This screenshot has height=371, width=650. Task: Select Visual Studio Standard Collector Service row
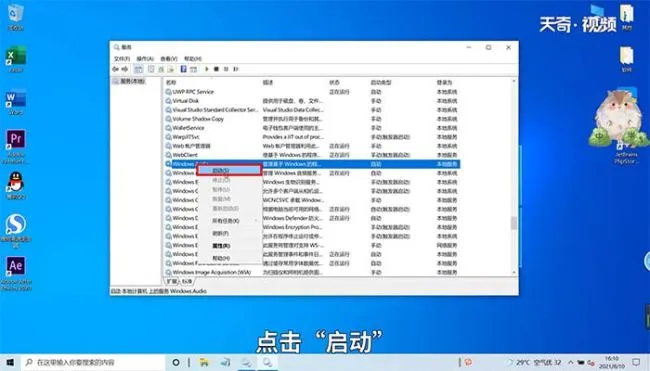[312, 110]
